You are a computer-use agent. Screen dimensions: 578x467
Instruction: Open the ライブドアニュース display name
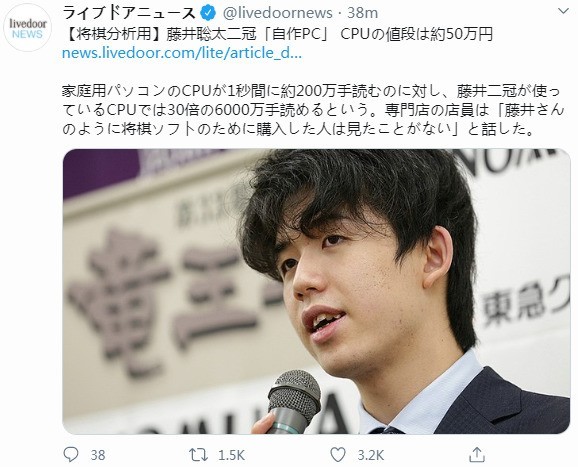click(x=129, y=13)
